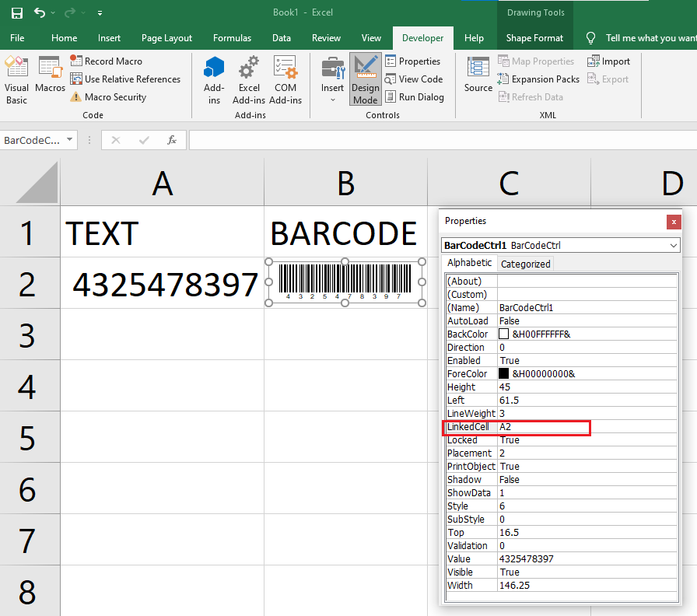Screen dimensions: 697x616
Task: Click the Visible property value True
Action: pos(587,572)
